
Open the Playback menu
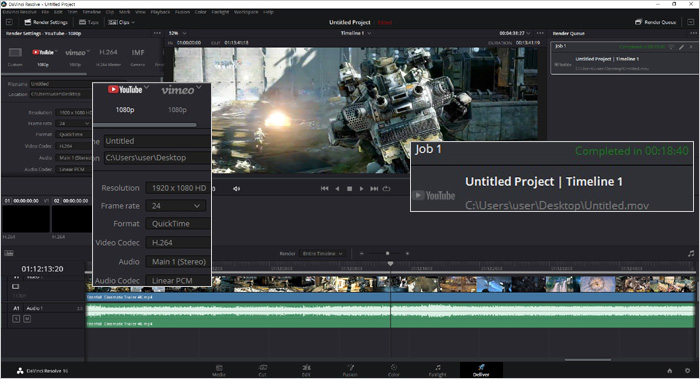coord(160,12)
